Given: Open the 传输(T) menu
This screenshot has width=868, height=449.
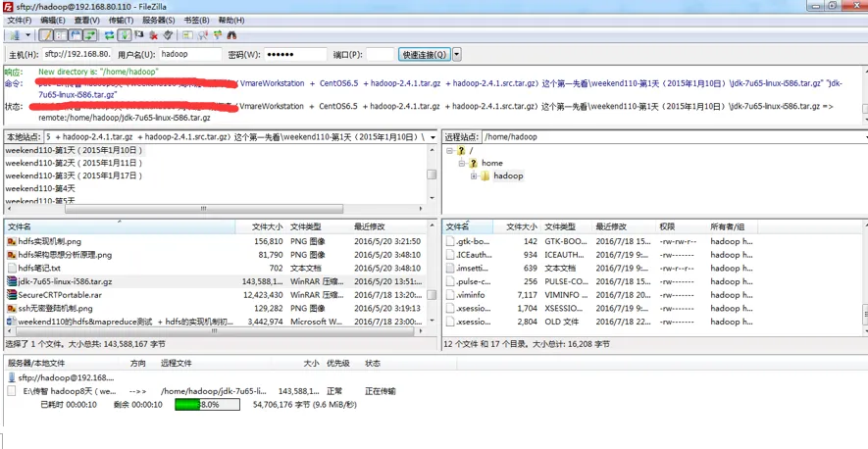Looking at the screenshot, I should [x=121, y=20].
